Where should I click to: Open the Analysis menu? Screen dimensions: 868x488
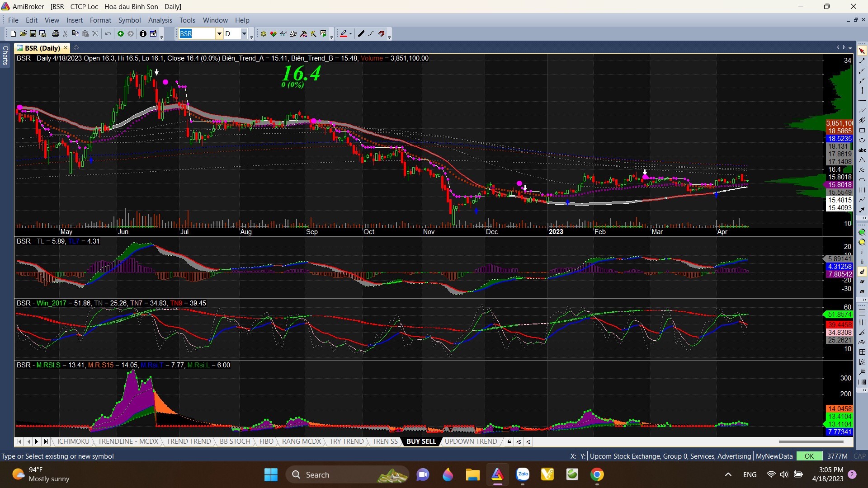pos(160,20)
